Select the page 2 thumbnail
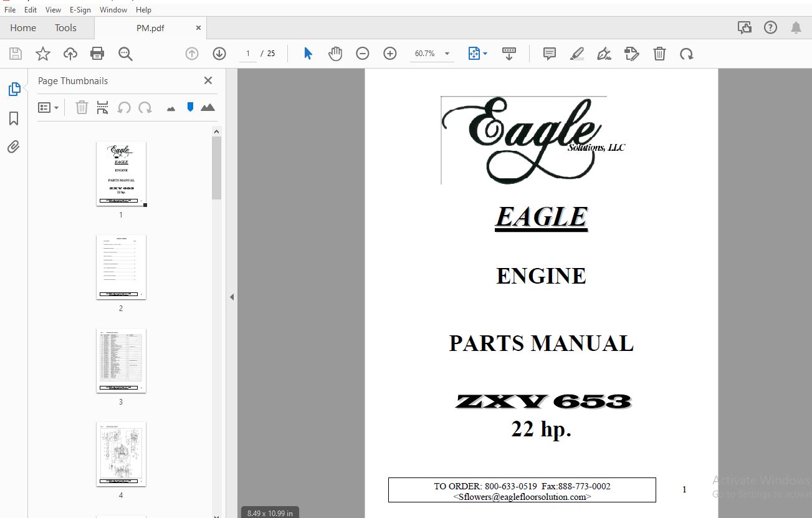812x518 pixels. click(x=121, y=267)
